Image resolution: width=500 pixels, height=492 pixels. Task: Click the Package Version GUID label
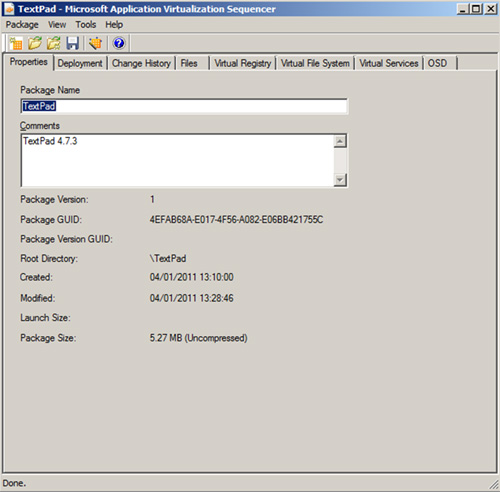point(66,239)
